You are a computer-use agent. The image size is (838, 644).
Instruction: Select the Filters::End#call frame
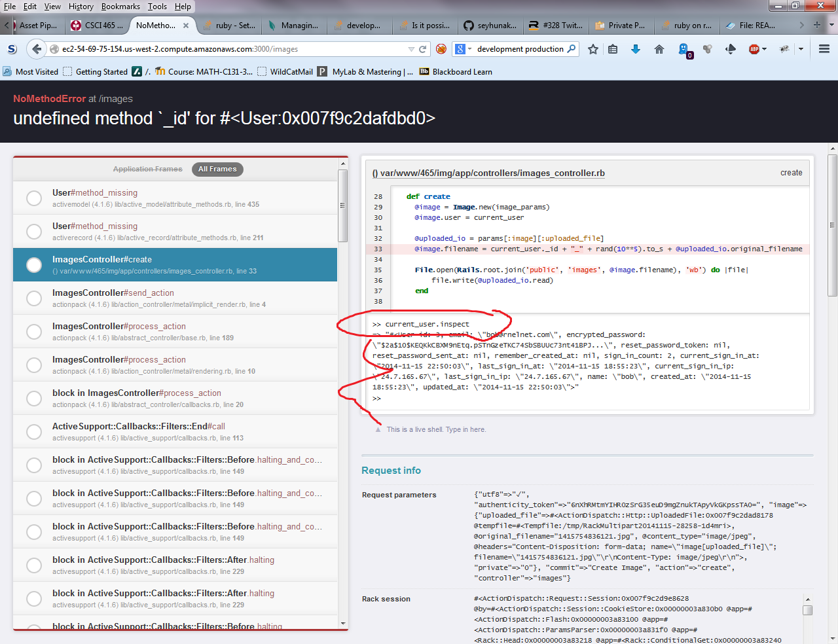click(175, 431)
